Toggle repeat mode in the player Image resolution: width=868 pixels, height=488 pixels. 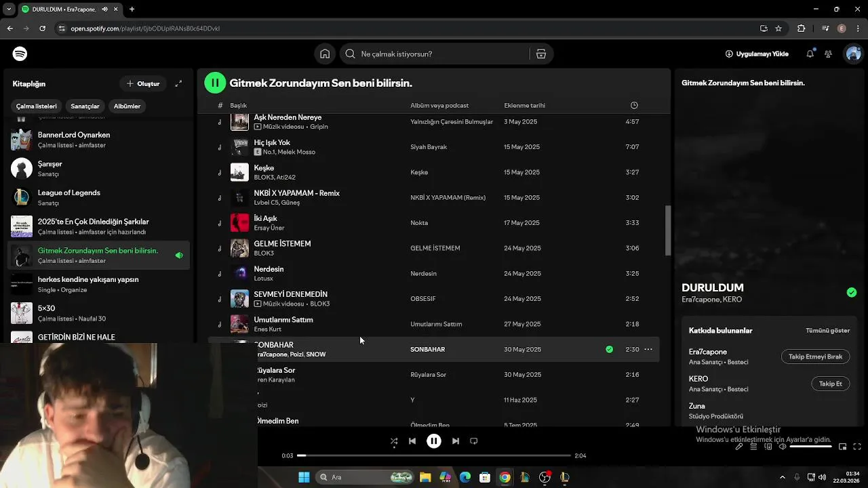click(x=474, y=441)
